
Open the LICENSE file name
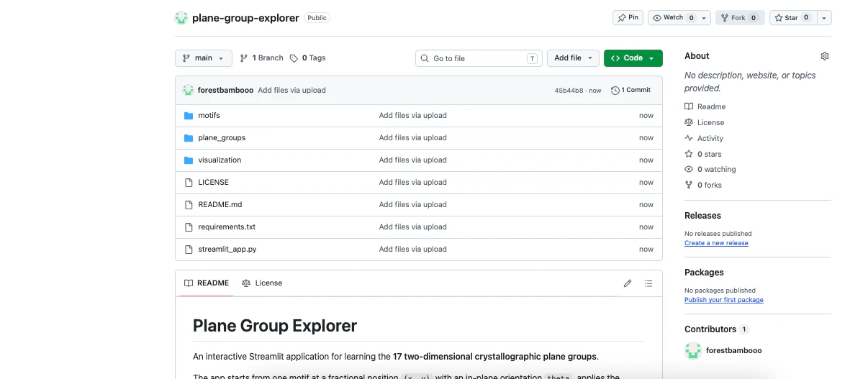pos(213,183)
